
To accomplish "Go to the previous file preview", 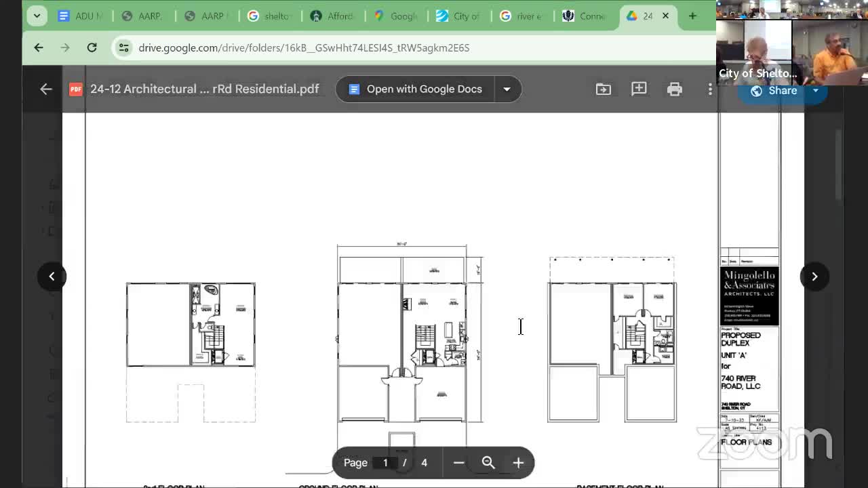I will (x=52, y=276).
